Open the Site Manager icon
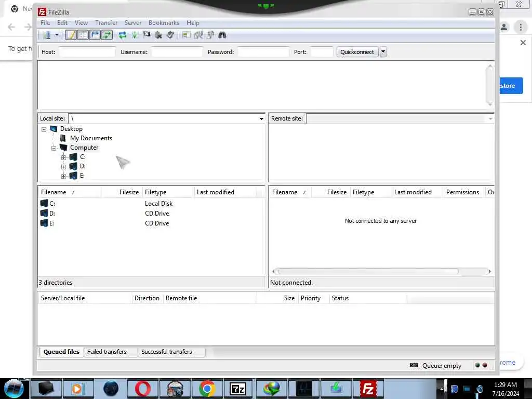 [47, 35]
